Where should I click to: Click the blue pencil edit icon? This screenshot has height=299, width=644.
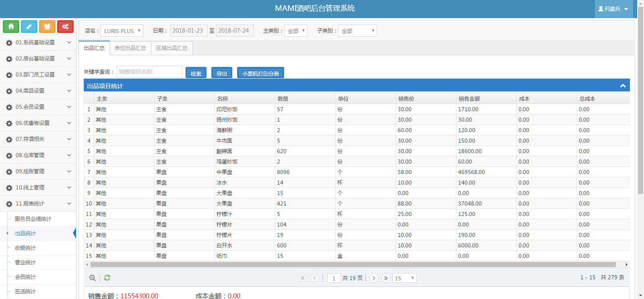click(x=29, y=27)
